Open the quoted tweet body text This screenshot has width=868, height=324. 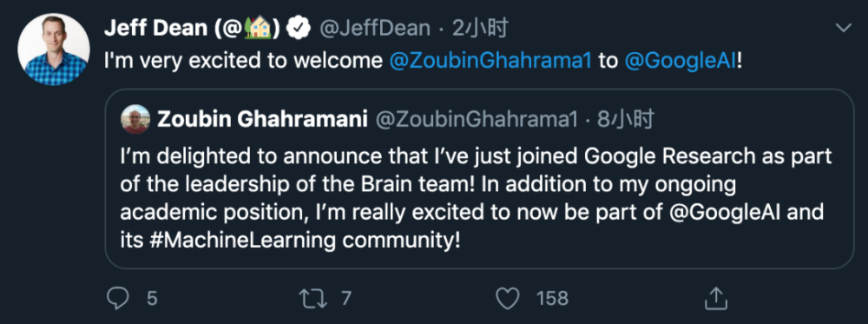tap(476, 199)
